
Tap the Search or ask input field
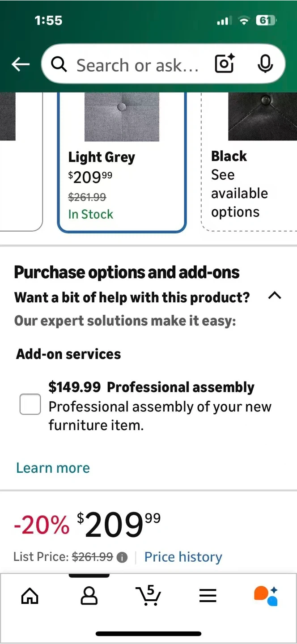(x=137, y=65)
